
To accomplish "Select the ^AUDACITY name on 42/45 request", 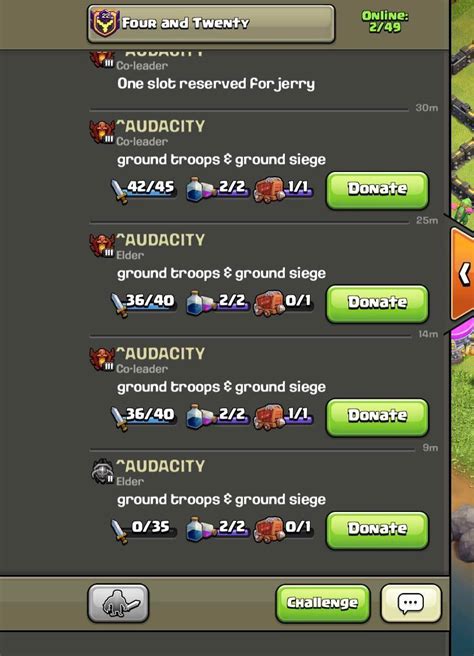I will [160, 126].
